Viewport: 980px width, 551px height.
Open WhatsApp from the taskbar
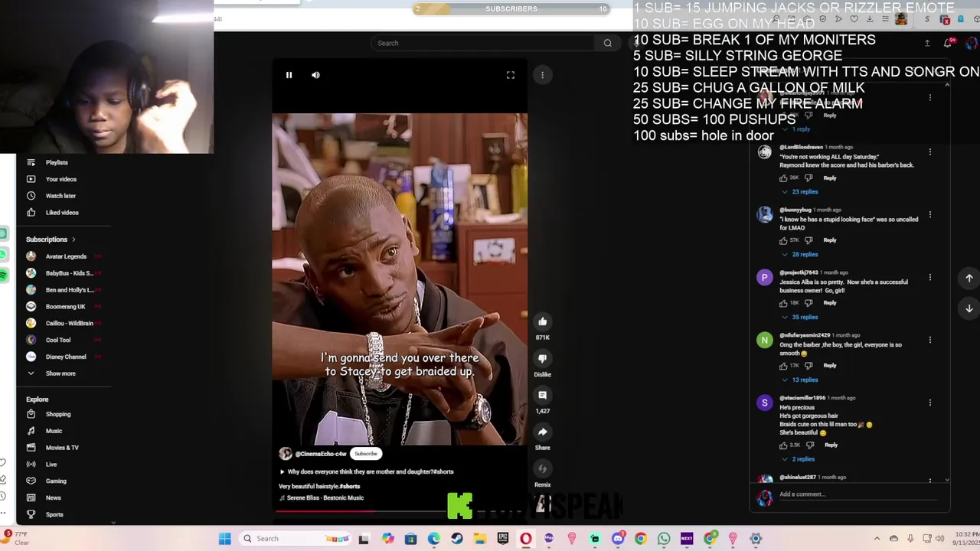(x=664, y=539)
